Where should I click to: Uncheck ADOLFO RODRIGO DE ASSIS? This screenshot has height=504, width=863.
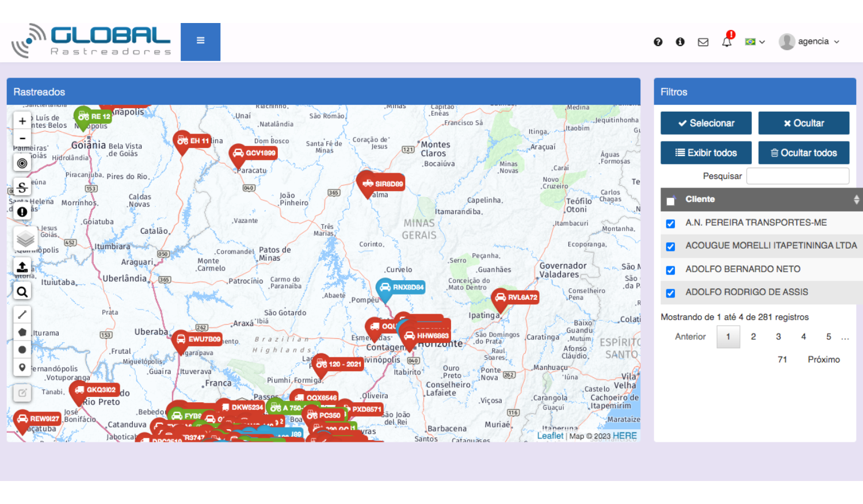(670, 293)
